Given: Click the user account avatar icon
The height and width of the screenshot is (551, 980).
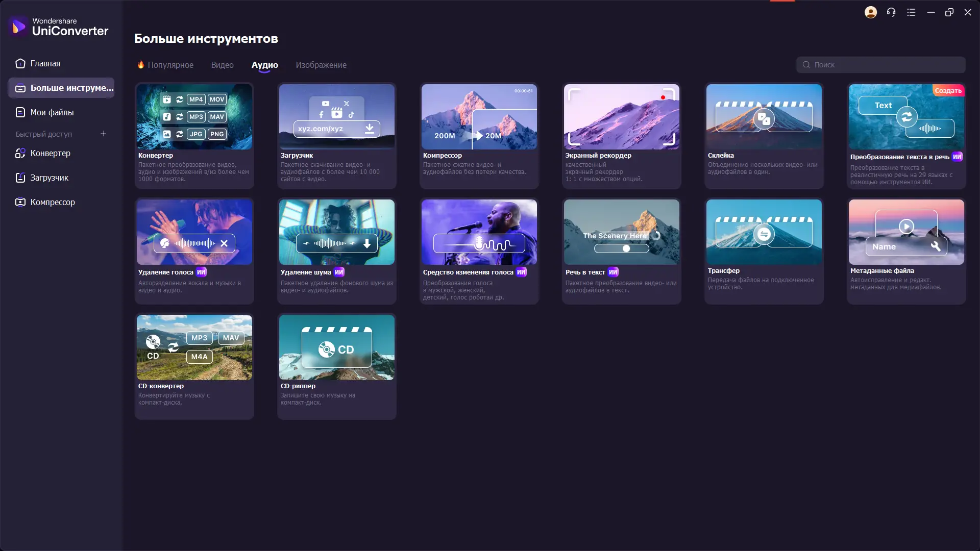Looking at the screenshot, I should [871, 12].
